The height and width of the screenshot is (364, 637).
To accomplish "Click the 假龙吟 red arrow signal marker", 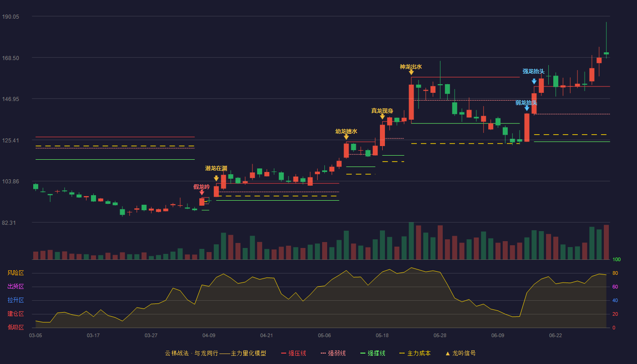I will [x=202, y=192].
